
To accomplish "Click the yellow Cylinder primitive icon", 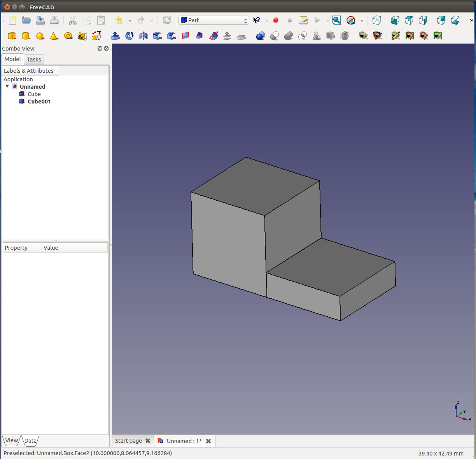I will click(26, 36).
